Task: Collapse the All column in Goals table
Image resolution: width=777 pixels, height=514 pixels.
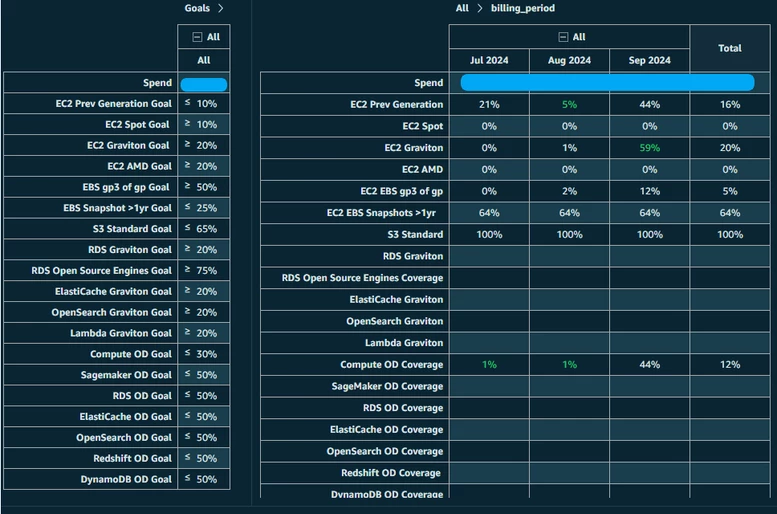Action: coord(197,37)
